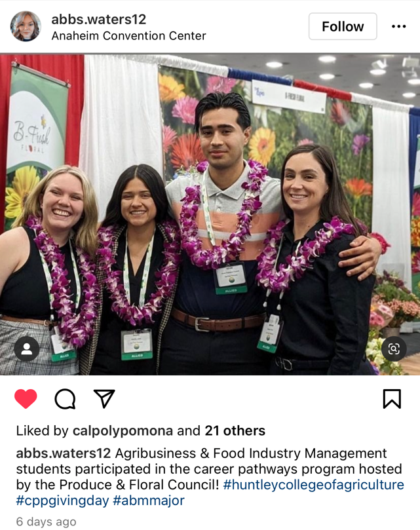Show tagged people on the photo

click(27, 349)
